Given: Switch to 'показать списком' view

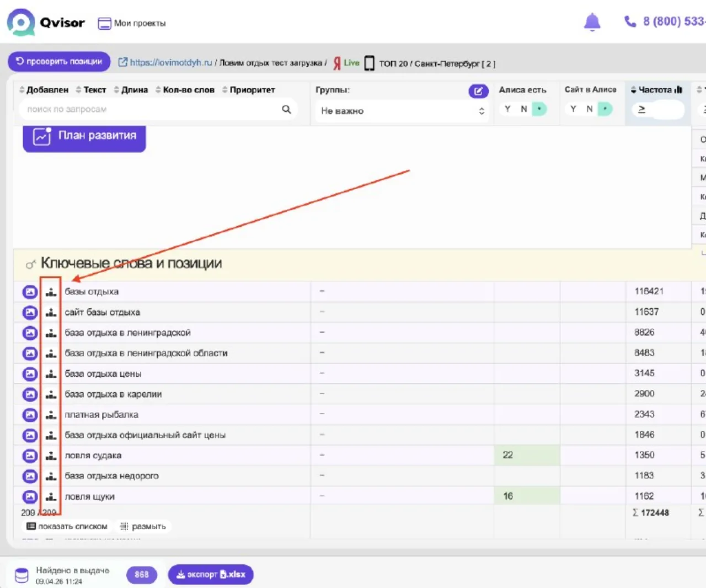Looking at the screenshot, I should pos(67,526).
